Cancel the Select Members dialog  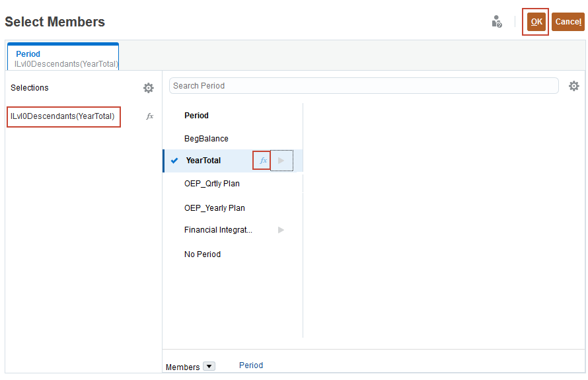[568, 22]
